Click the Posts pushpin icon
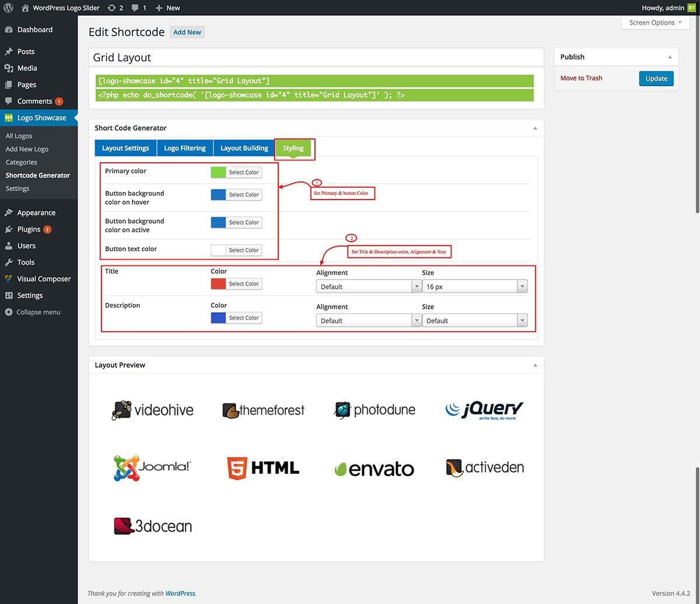 click(x=9, y=51)
